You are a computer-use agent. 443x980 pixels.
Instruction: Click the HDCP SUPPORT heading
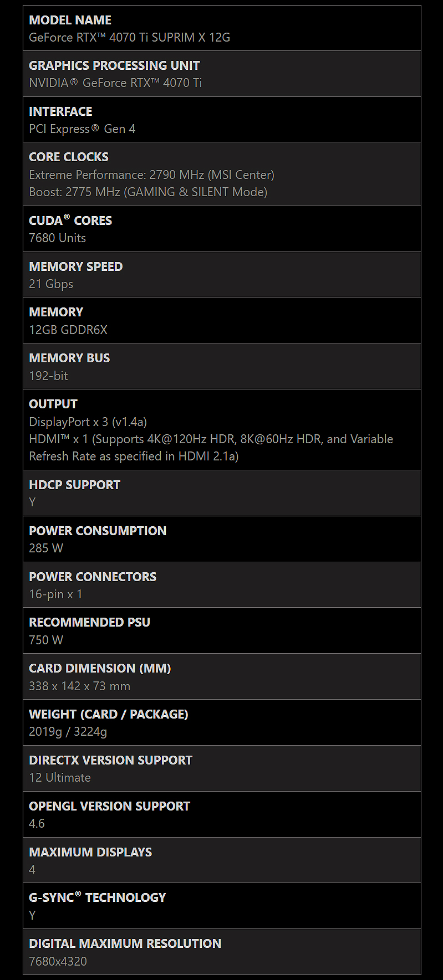tap(74, 485)
